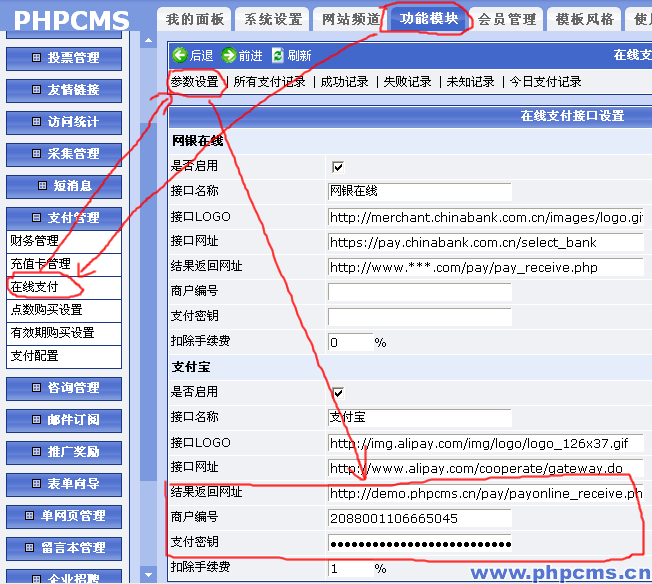This screenshot has height=584, width=652.
Task: Click the sidebar scroll up arrow
Action: pos(148,40)
